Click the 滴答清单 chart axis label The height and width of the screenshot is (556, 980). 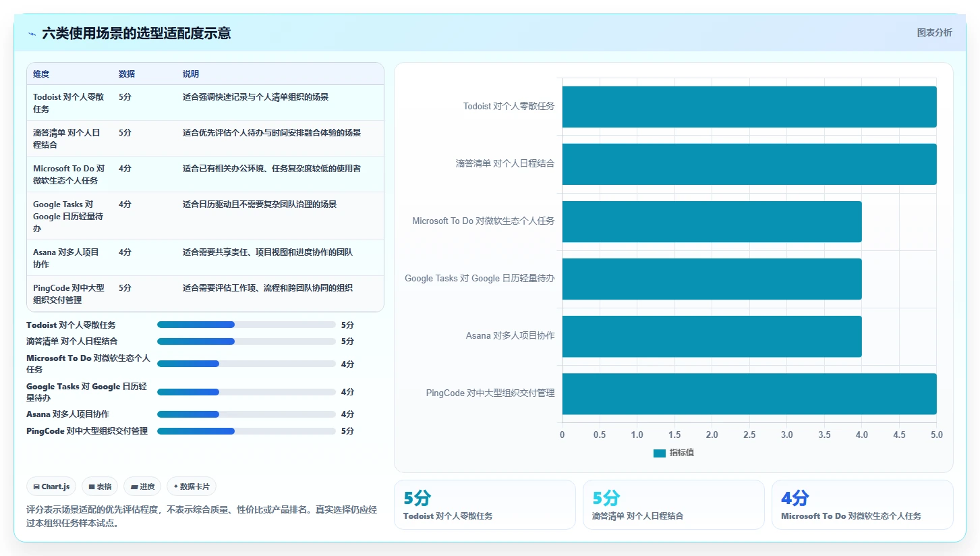pyautogui.click(x=505, y=163)
